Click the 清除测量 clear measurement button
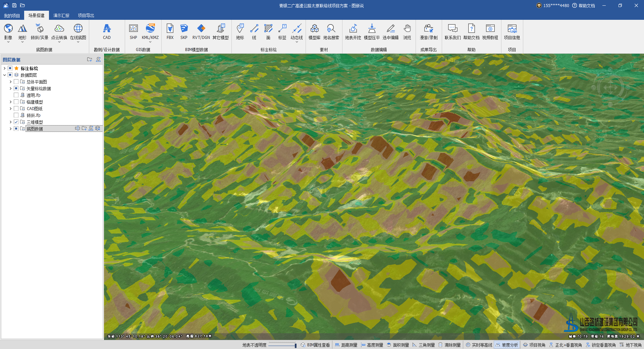Viewport: 644px width, 349px height. [x=449, y=345]
